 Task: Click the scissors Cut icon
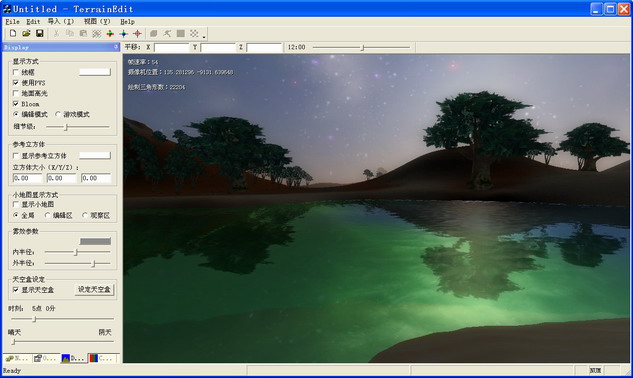click(x=56, y=34)
